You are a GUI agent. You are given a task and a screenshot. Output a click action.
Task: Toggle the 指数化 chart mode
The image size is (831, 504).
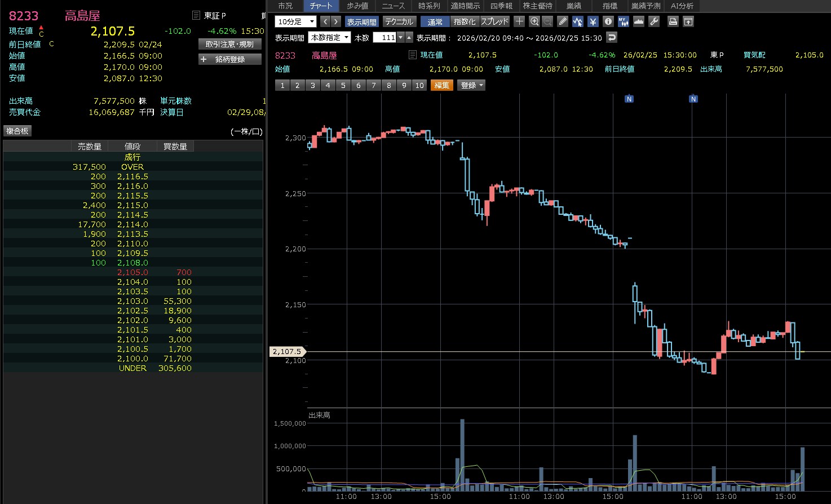465,21
